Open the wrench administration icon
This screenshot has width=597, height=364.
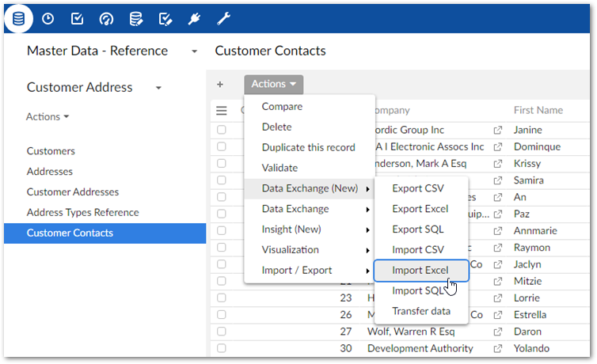(x=223, y=18)
